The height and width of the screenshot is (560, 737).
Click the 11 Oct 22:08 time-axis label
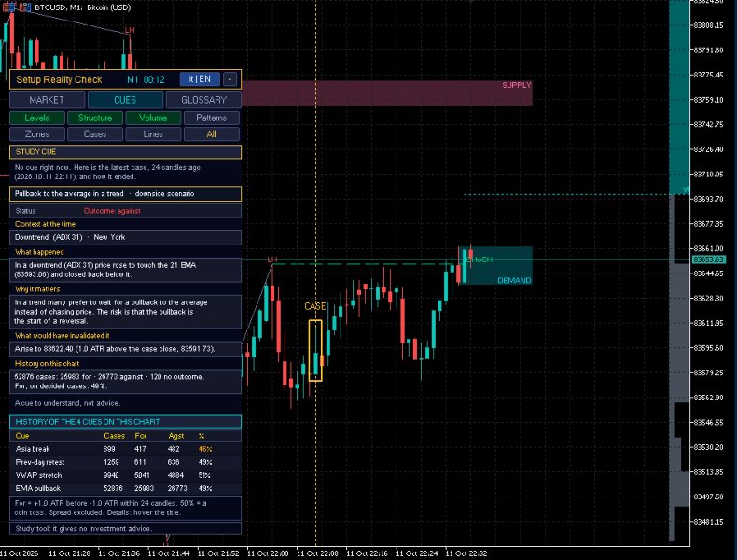[317, 553]
